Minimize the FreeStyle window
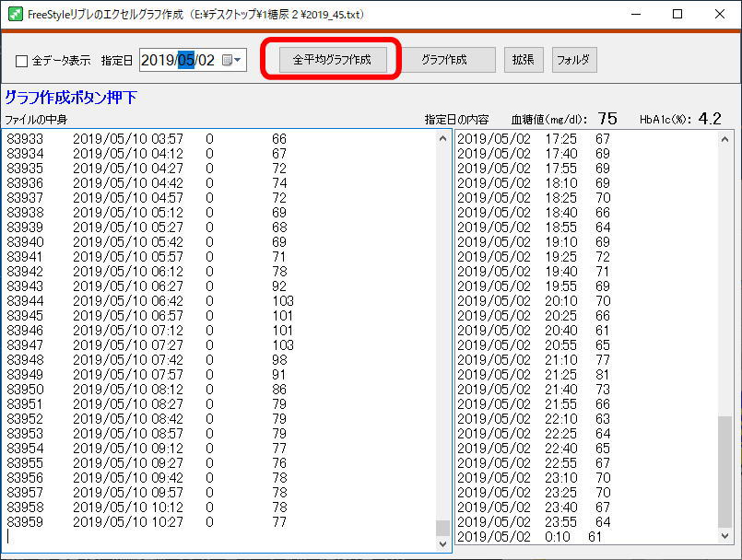The height and width of the screenshot is (560, 742). click(x=635, y=14)
